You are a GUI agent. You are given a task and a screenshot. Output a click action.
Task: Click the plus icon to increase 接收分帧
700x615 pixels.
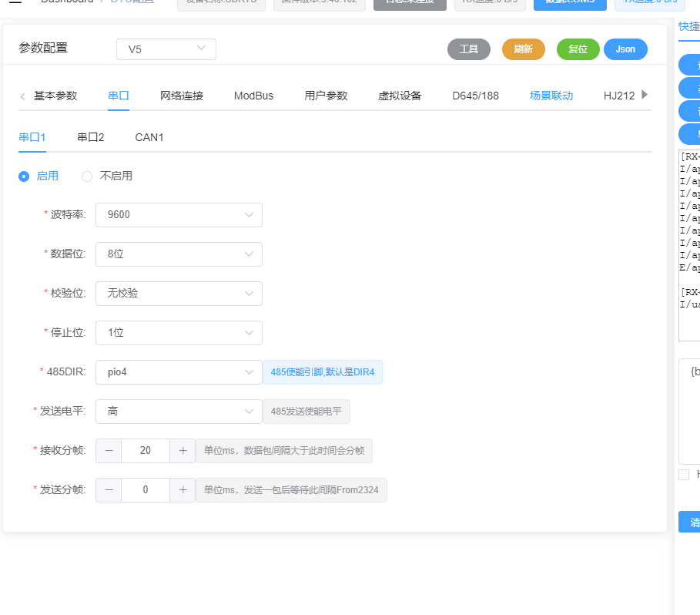(x=183, y=451)
